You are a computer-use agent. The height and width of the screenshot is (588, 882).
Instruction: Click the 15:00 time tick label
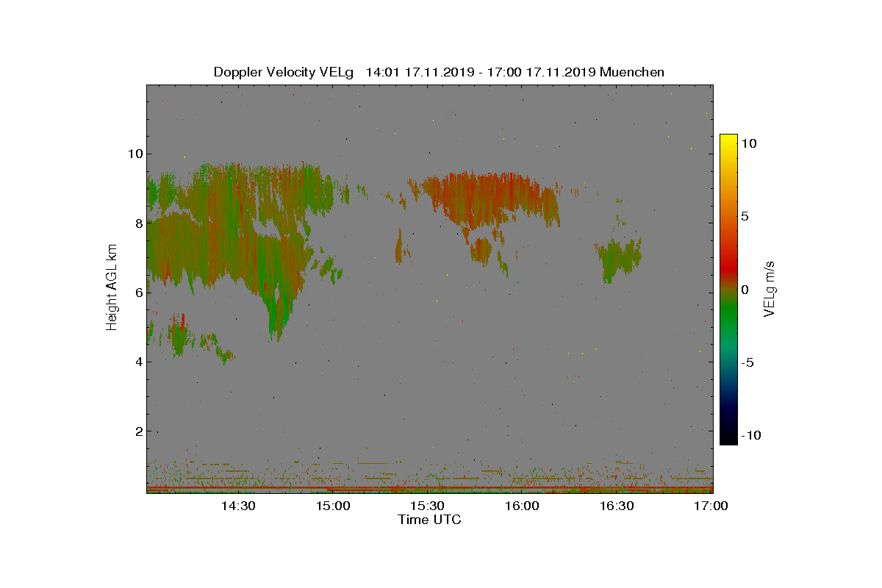tap(333, 506)
